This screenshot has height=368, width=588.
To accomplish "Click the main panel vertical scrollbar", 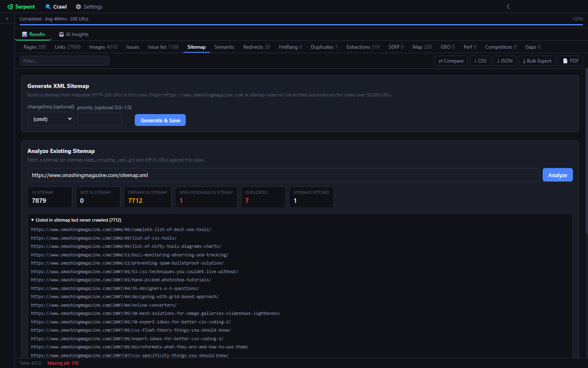I will coord(586,151).
